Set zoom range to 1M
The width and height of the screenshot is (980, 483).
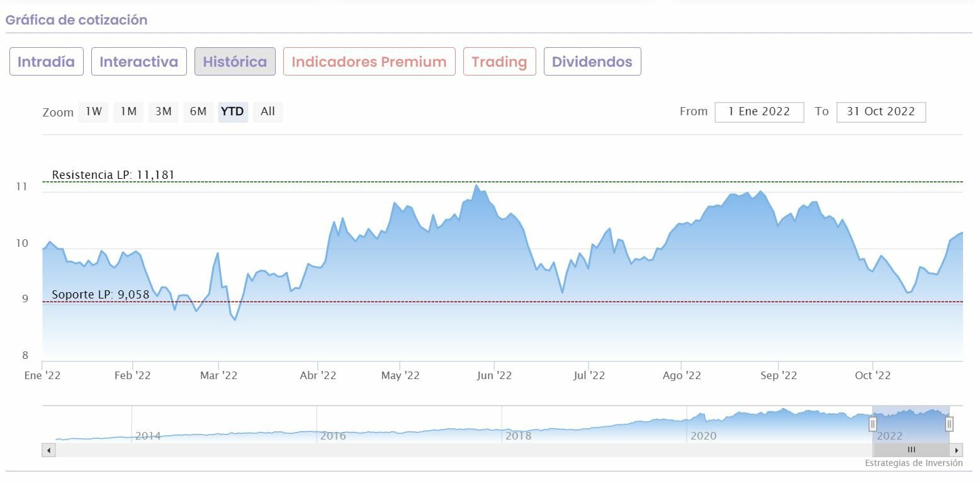pyautogui.click(x=128, y=111)
